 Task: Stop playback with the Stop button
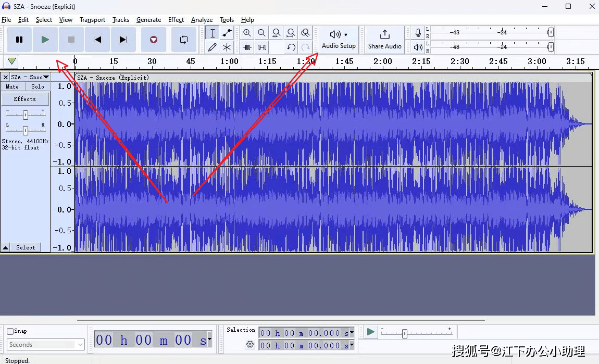71,40
